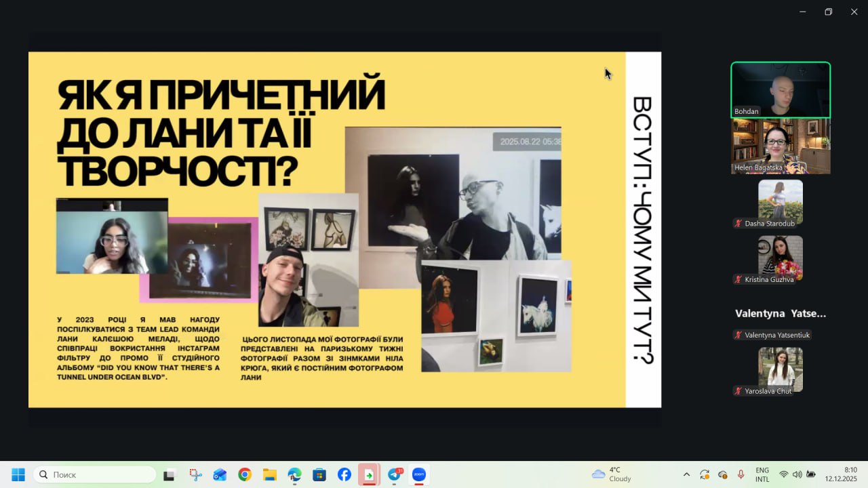Select Helen Bagatska's video tile
Screen dimensions: 868x488
tap(781, 146)
